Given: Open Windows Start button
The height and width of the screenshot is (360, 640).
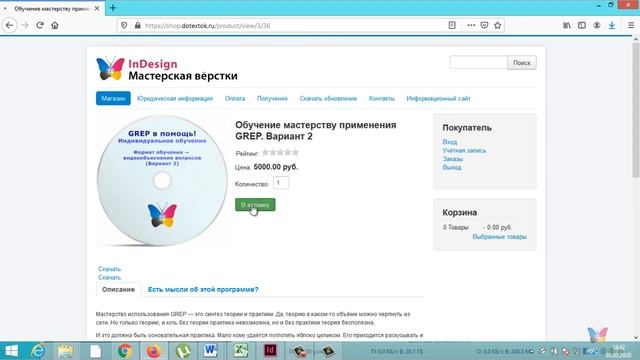Looking at the screenshot, I should [11, 351].
